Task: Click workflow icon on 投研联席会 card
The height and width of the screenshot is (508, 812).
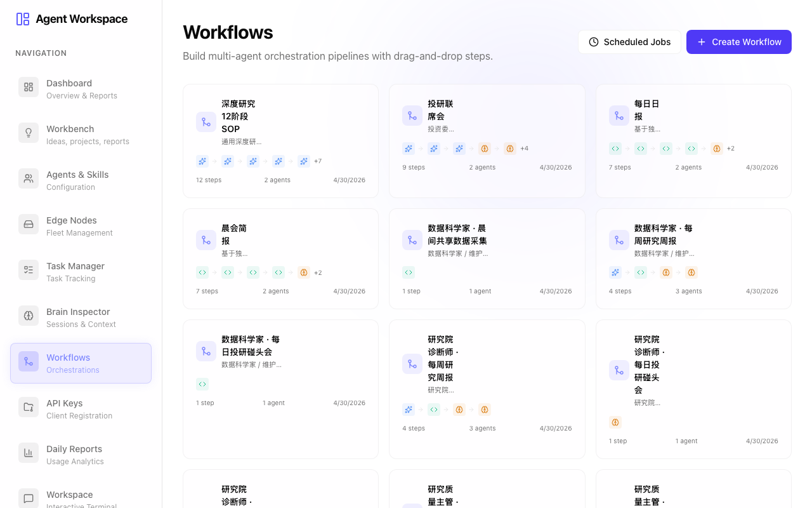Action: tap(412, 116)
